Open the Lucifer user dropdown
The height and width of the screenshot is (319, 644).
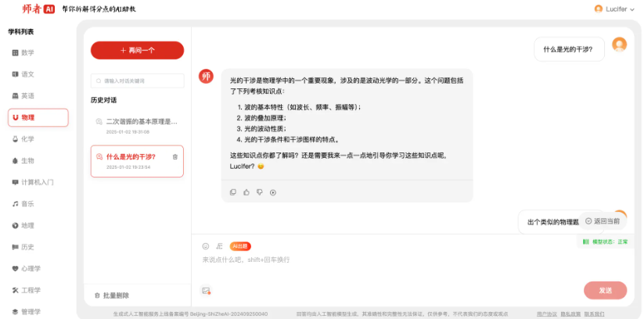point(614,9)
